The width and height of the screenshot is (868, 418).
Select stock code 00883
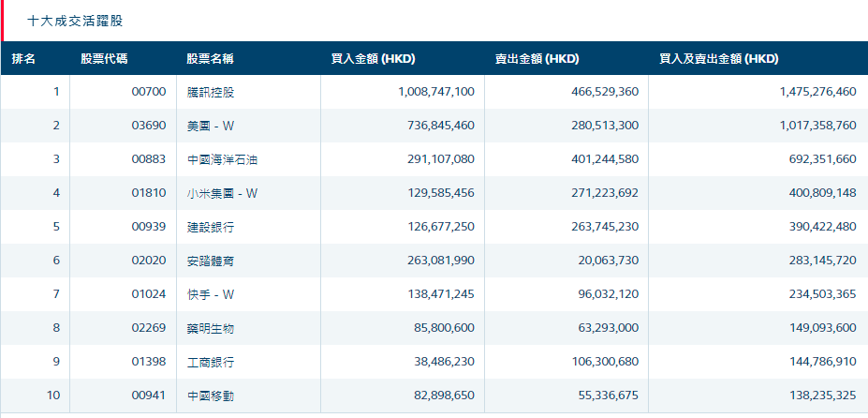(x=149, y=159)
